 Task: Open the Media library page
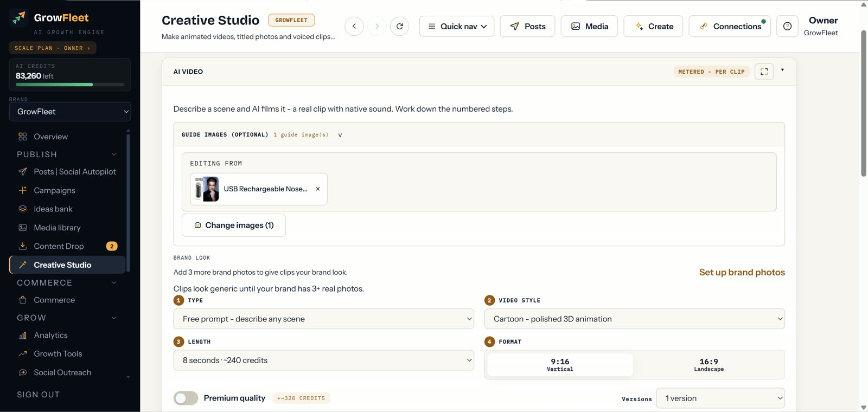[67, 228]
